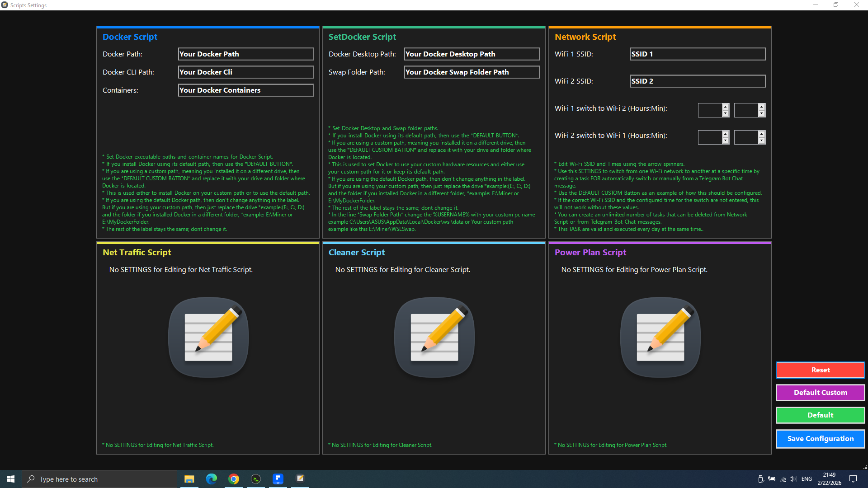868x488 pixels.
Task: Open Microsoft Edge from the taskbar
Action: coord(212,479)
